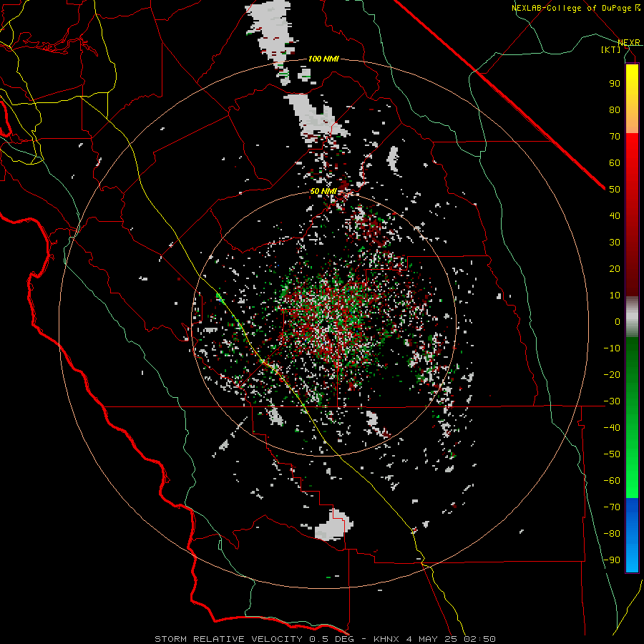Click the bright green color bar segment
Screen dimensions: 644x644
coord(632,472)
